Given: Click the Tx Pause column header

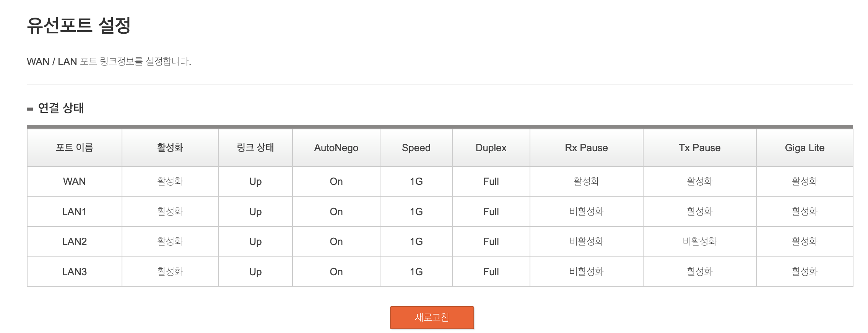Looking at the screenshot, I should [699, 148].
